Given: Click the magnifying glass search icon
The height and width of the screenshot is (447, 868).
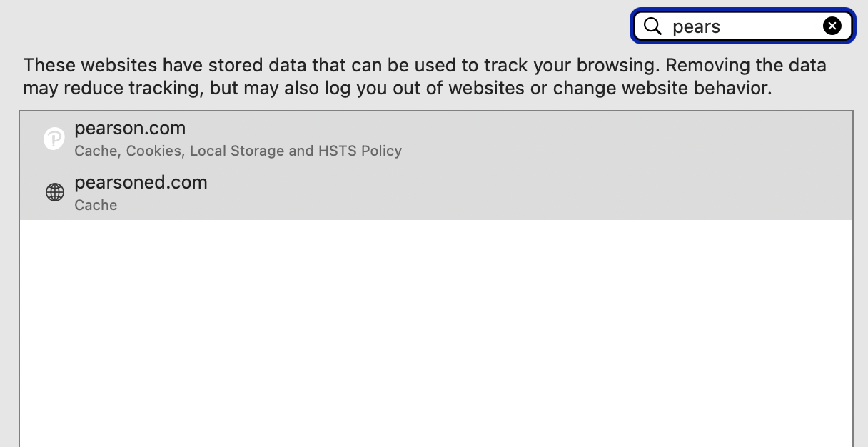Looking at the screenshot, I should [652, 26].
